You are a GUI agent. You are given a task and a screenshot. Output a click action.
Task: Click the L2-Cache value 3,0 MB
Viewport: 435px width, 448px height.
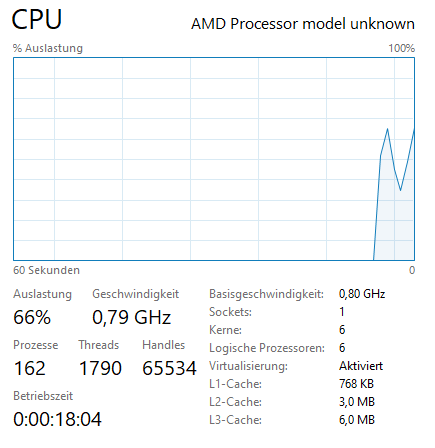357,402
